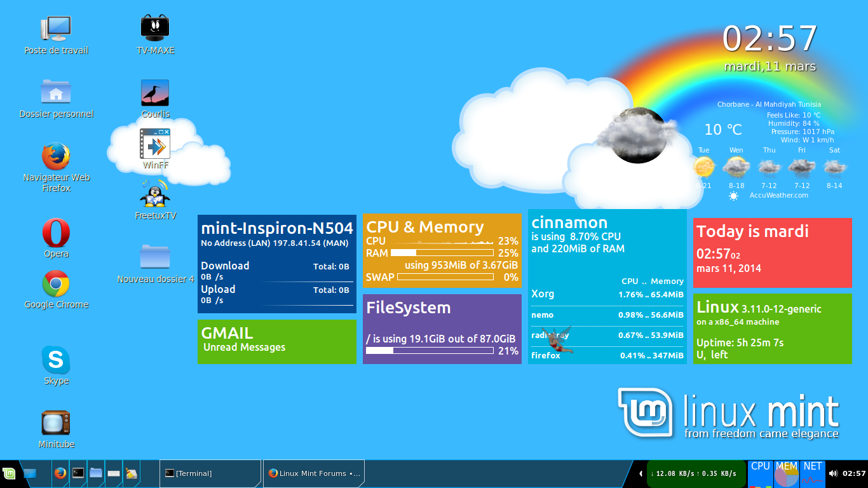The width and height of the screenshot is (868, 488).
Task: Click the AccuWeather.com link
Action: [x=778, y=195]
